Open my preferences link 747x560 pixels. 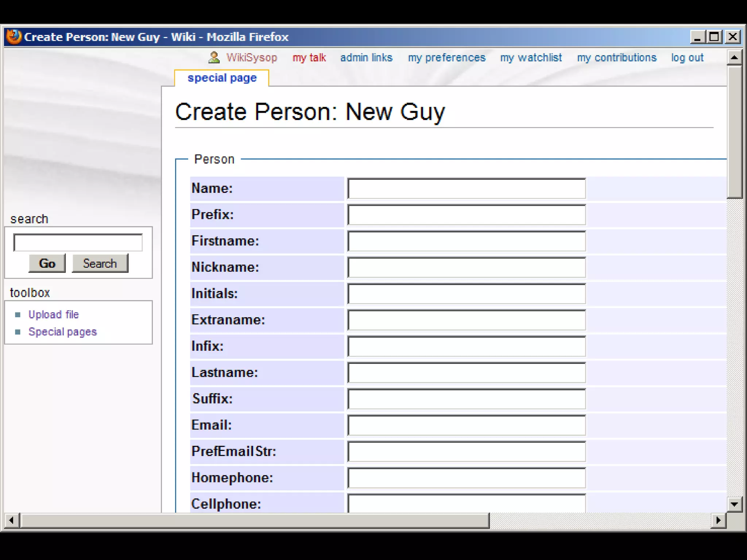(x=446, y=58)
